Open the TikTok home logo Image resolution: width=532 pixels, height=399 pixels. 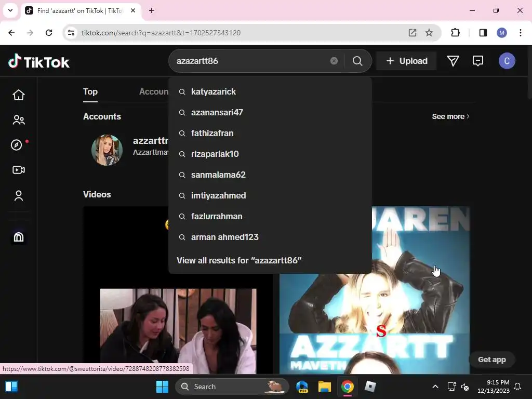click(38, 62)
